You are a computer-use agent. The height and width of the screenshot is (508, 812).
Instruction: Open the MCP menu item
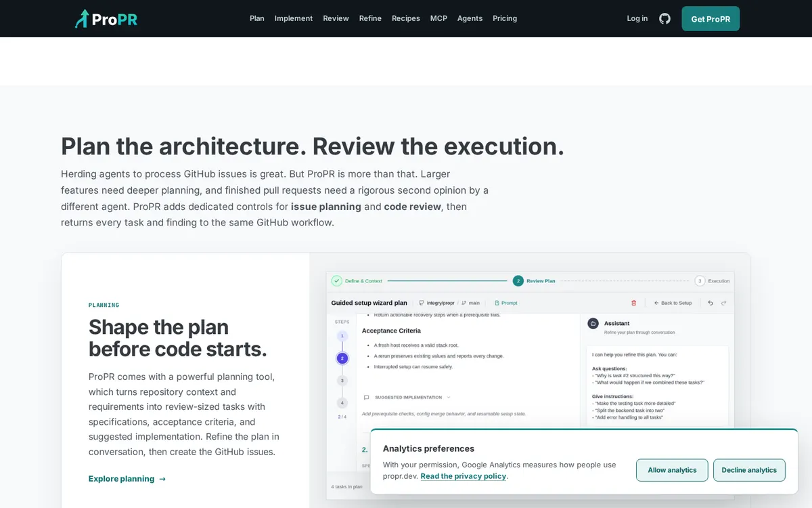tap(438, 18)
